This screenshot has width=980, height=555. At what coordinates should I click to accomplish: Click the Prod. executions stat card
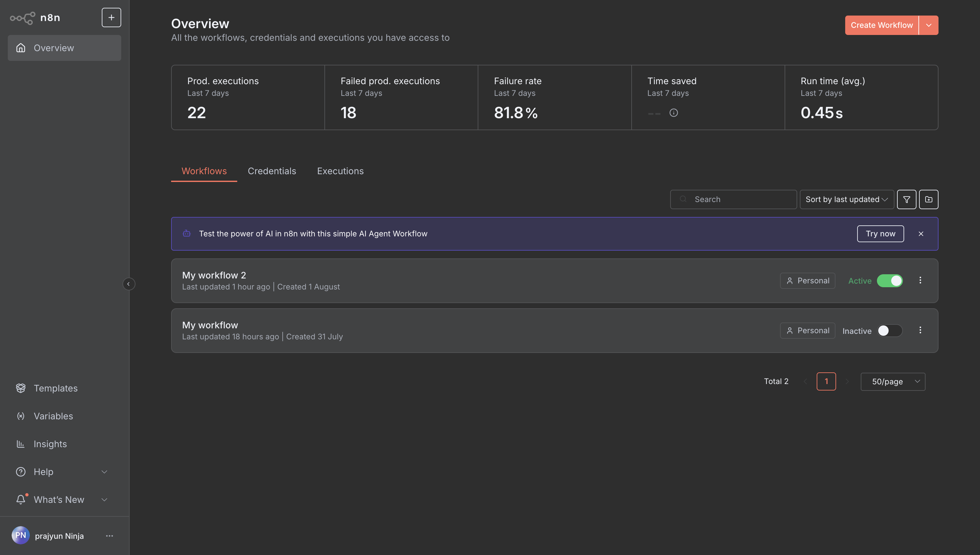(248, 97)
